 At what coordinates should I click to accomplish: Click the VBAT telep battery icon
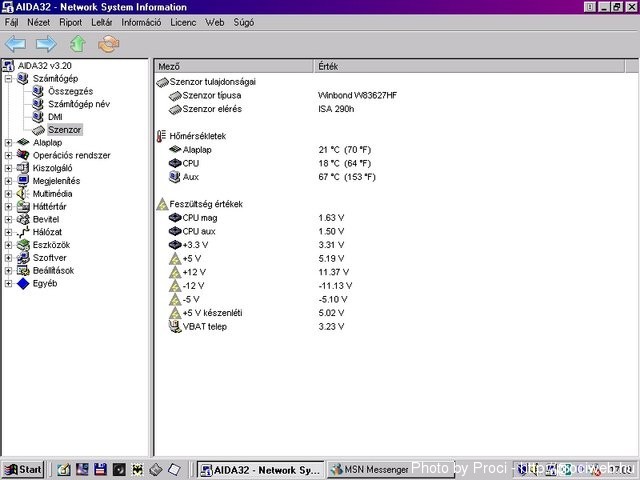[x=175, y=327]
